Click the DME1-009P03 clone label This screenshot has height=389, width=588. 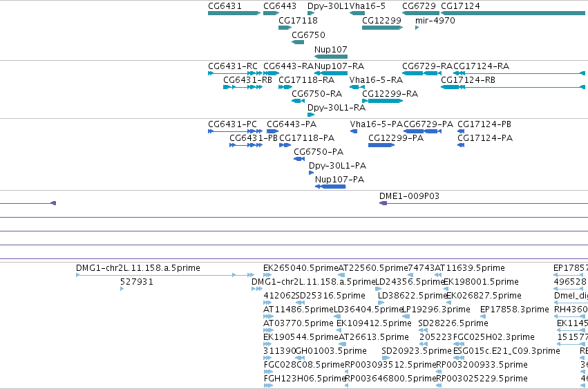point(409,196)
